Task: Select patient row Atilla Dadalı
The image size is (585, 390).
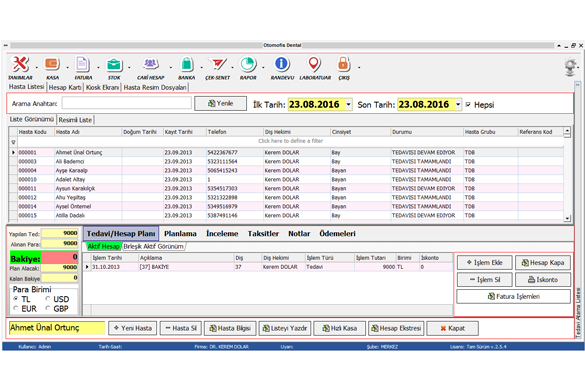Action: [286, 215]
